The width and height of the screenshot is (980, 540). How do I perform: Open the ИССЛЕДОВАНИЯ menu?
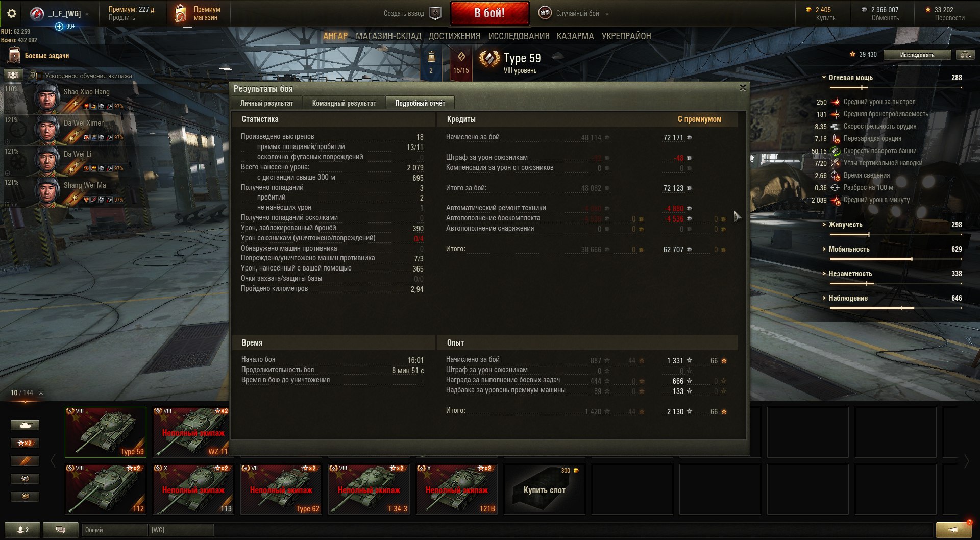pyautogui.click(x=519, y=36)
